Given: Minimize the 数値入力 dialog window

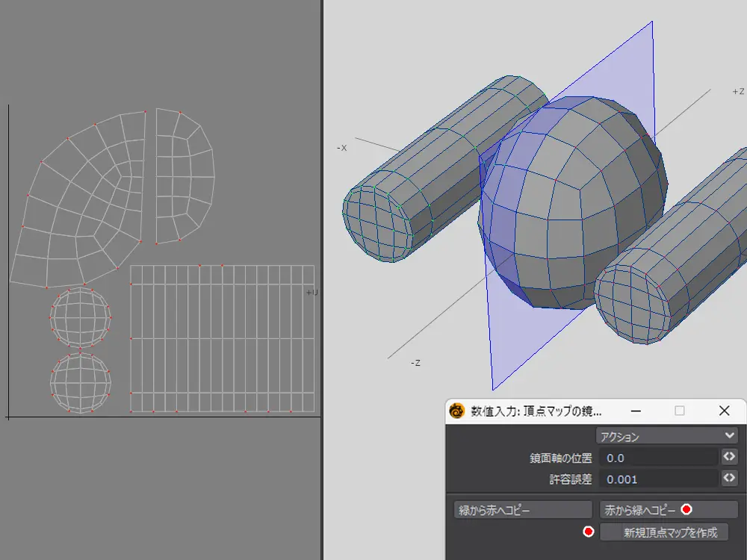Looking at the screenshot, I should pos(636,411).
